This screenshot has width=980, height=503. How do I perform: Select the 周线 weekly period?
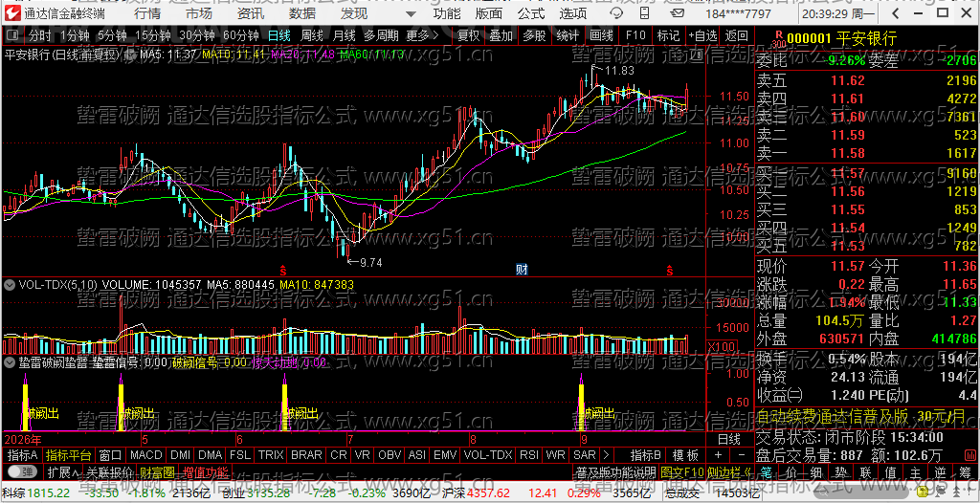coord(311,35)
